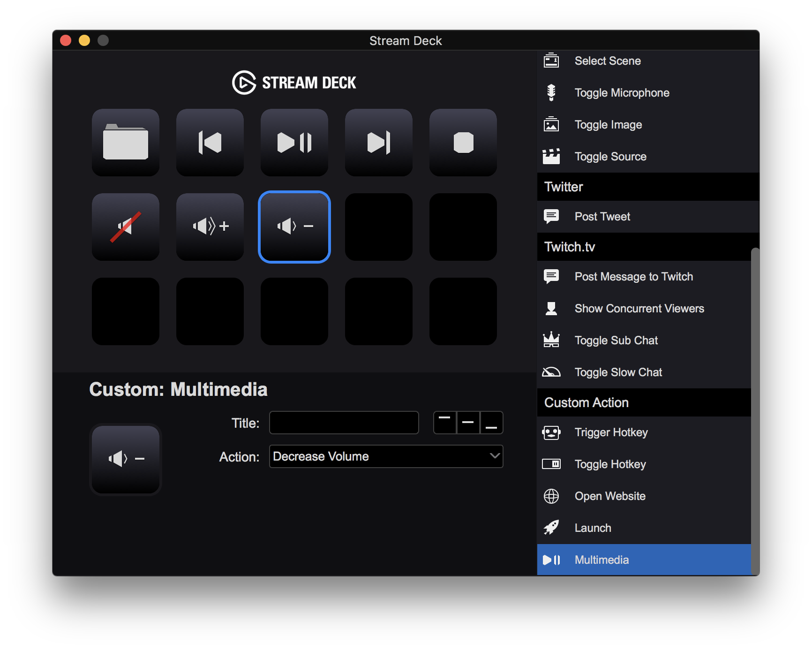Choose Toggle Image action label

(608, 125)
